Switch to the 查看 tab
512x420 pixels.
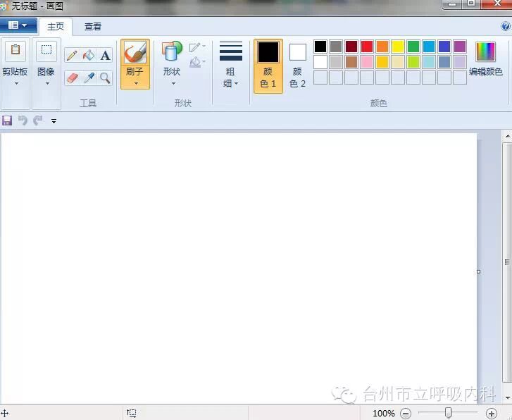point(93,27)
